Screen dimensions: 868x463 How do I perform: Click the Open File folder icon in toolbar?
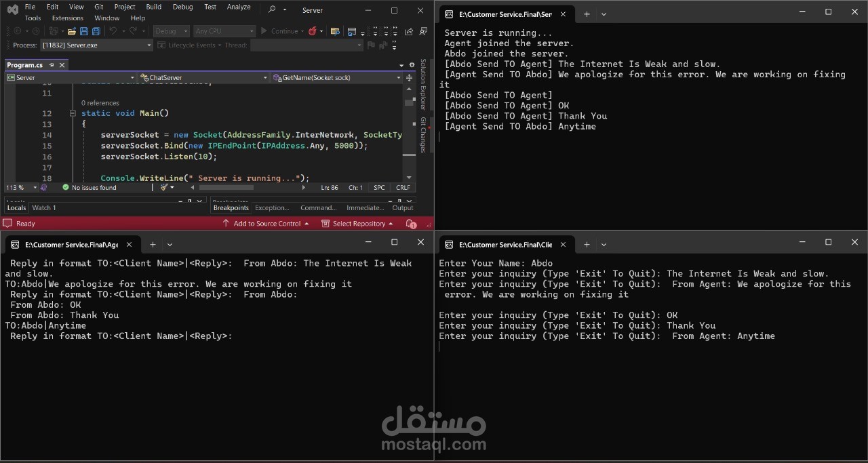pyautogui.click(x=72, y=31)
